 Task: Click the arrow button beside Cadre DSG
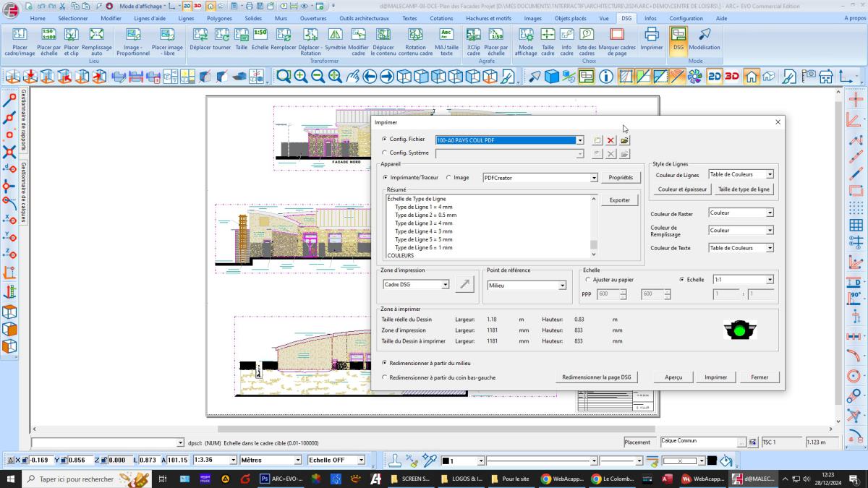click(464, 285)
